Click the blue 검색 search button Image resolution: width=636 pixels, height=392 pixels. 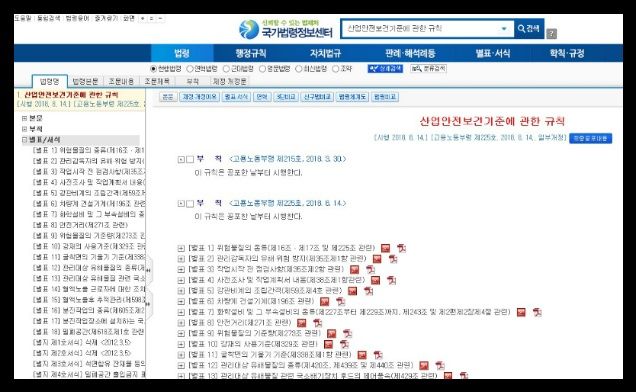(x=529, y=29)
